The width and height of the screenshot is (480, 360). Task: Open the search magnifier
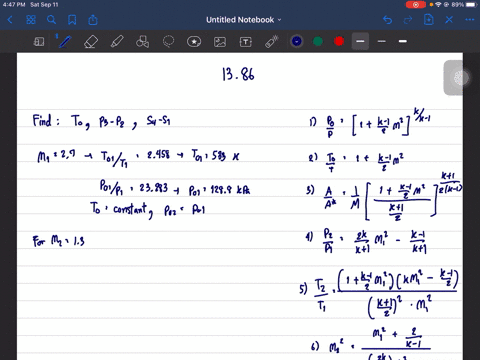coord(51,20)
